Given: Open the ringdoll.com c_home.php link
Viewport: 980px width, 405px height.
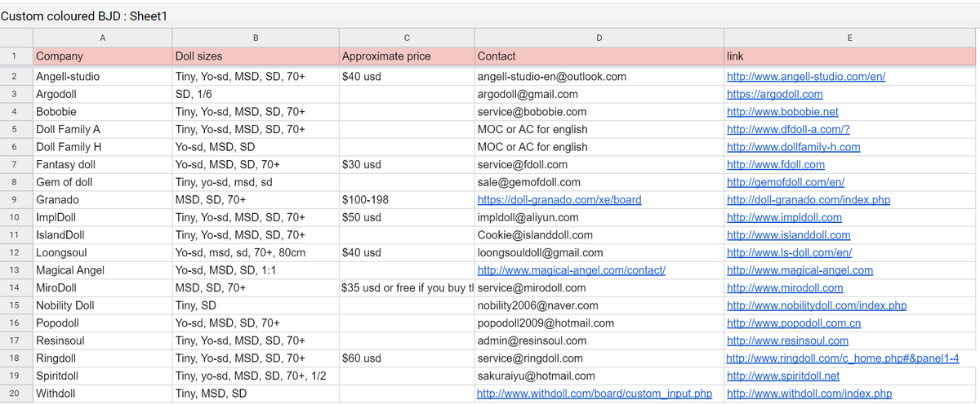Looking at the screenshot, I should pos(843,358).
